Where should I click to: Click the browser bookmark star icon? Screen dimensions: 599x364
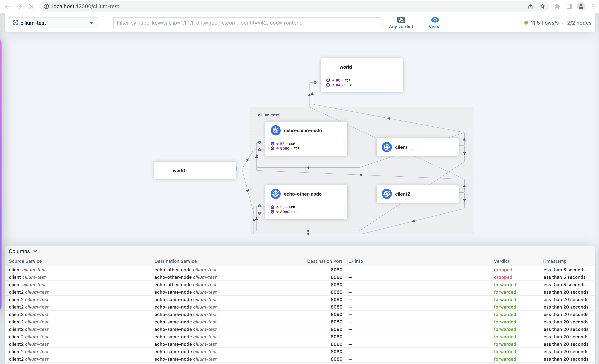pos(542,6)
